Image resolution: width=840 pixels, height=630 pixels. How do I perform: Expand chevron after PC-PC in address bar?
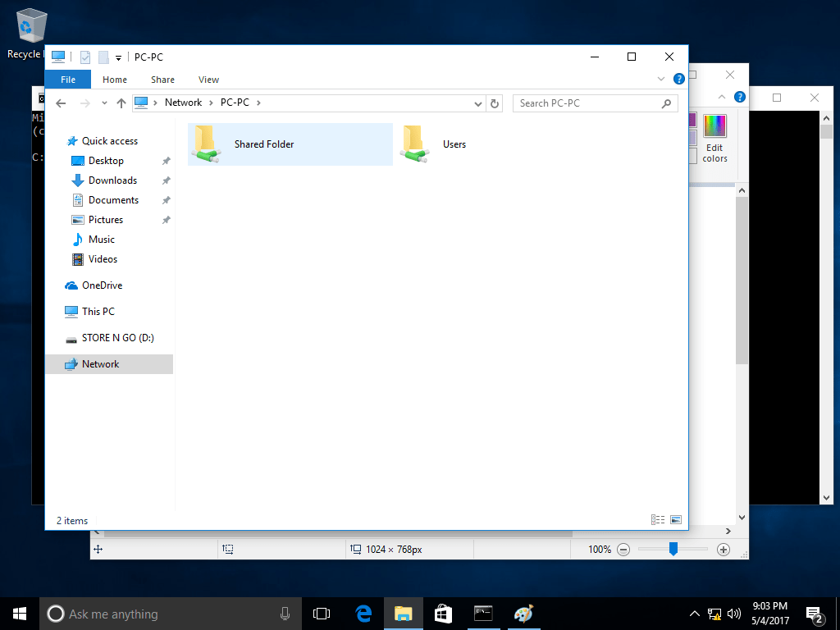[258, 103]
